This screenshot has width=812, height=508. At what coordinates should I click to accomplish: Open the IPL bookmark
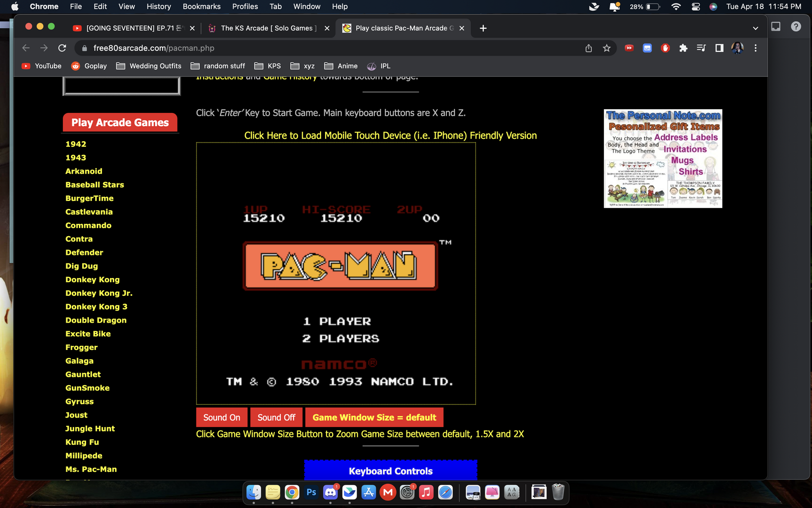pos(379,66)
